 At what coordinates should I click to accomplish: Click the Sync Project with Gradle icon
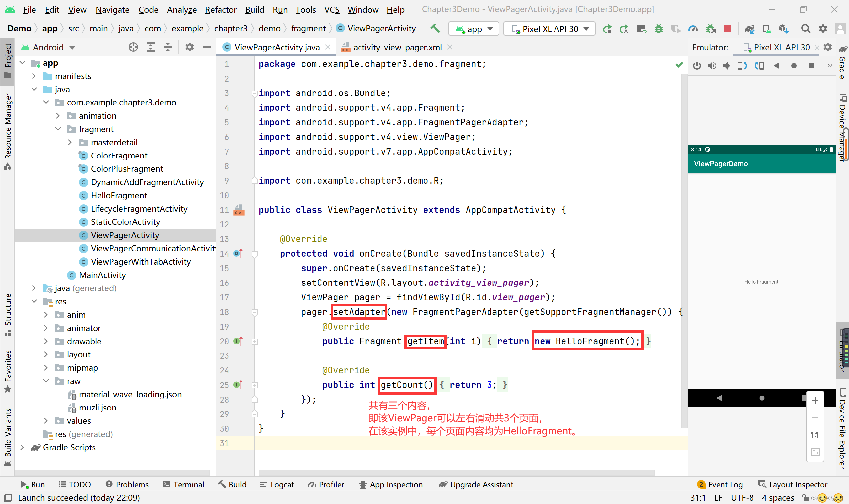click(749, 29)
